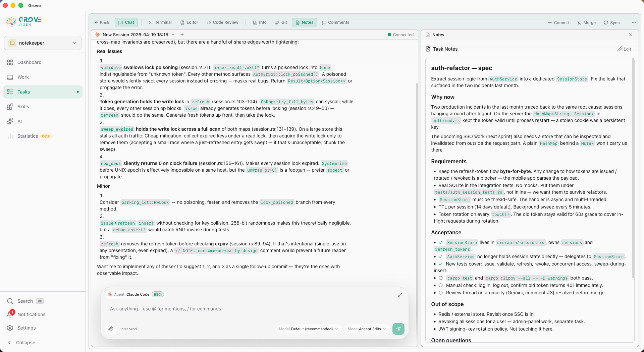Open the notekeeper project dropdown

click(x=43, y=43)
